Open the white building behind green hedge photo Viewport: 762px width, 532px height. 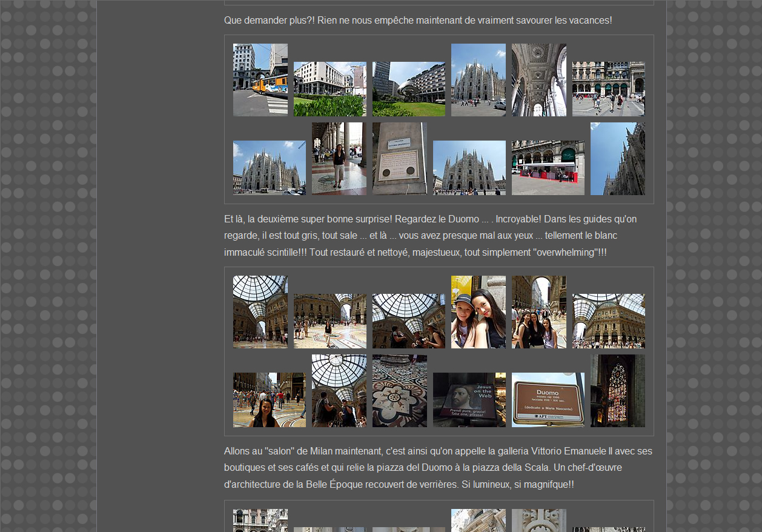[x=330, y=88]
